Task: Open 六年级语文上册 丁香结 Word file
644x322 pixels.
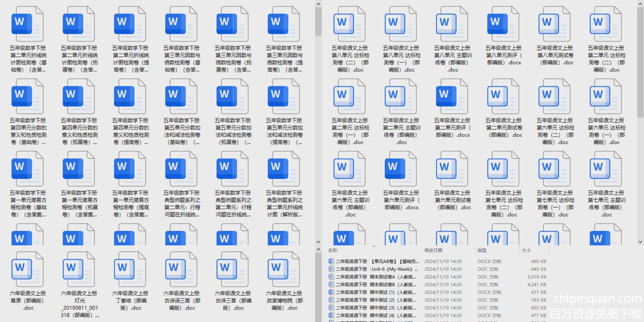Action: 130,270
